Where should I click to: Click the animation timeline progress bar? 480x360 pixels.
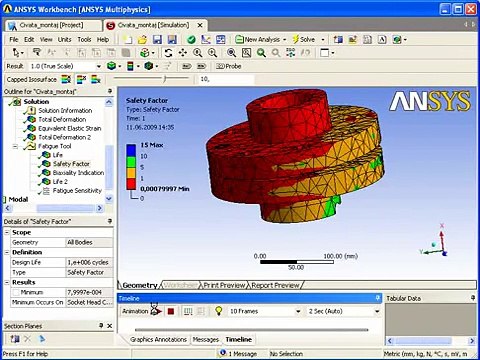pos(252,330)
